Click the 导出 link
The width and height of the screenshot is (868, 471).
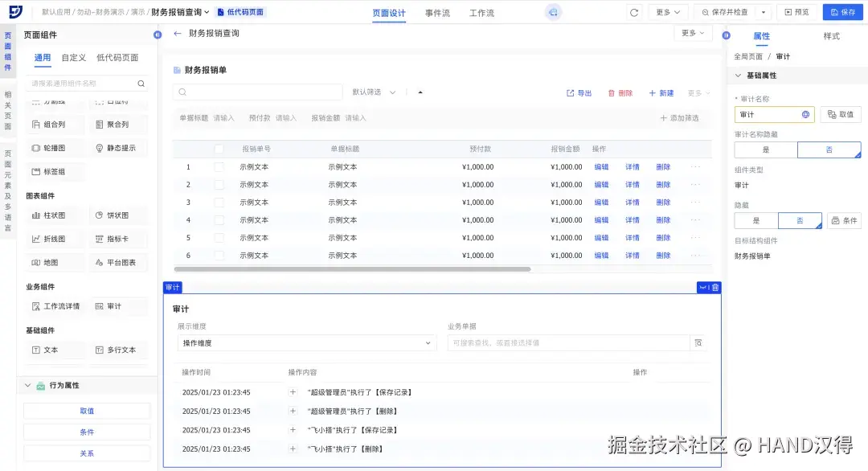579,93
